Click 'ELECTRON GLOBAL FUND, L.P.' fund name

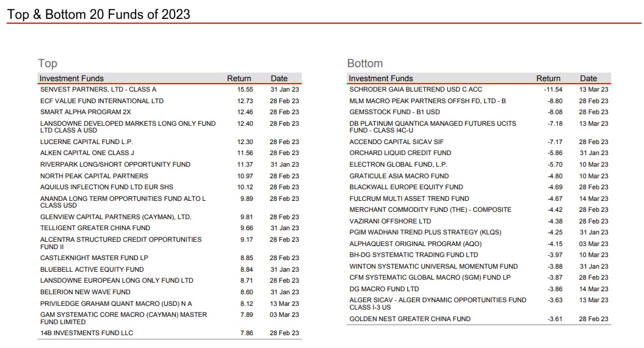pyautogui.click(x=399, y=164)
